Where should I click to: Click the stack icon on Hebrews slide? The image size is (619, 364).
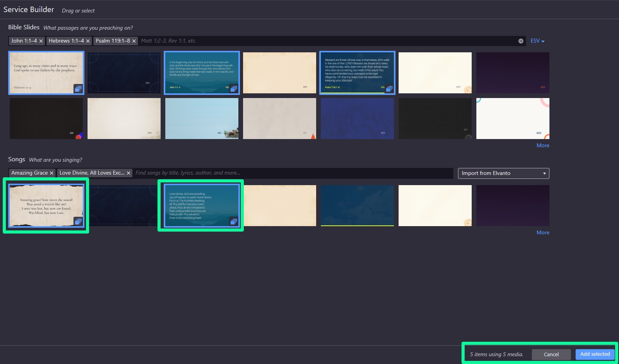pos(78,89)
